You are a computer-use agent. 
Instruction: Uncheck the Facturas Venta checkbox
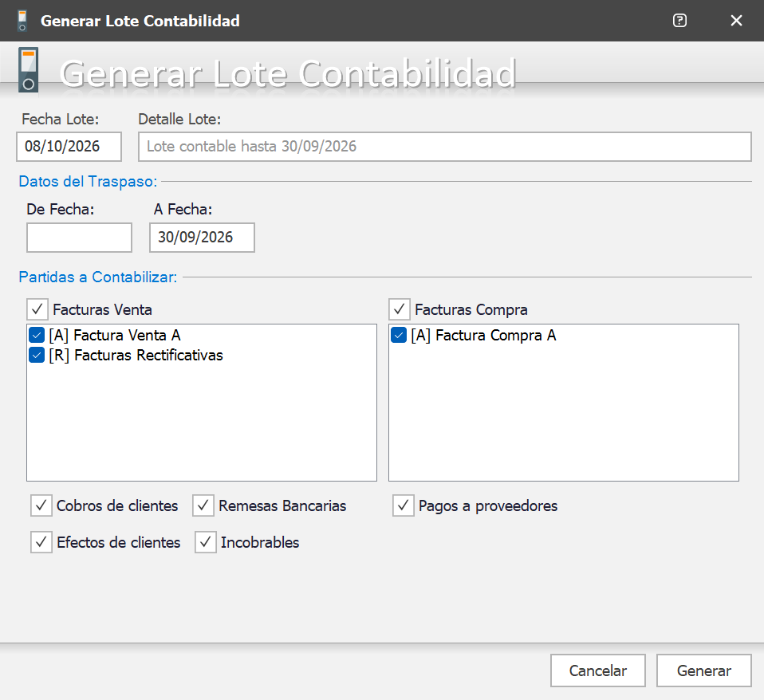pyautogui.click(x=37, y=309)
